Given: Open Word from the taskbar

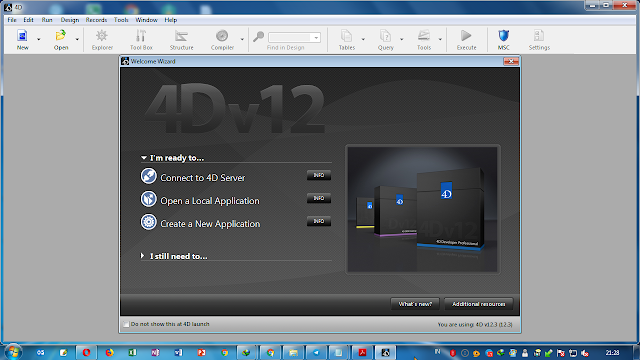Looking at the screenshot, I should (x=178, y=352).
